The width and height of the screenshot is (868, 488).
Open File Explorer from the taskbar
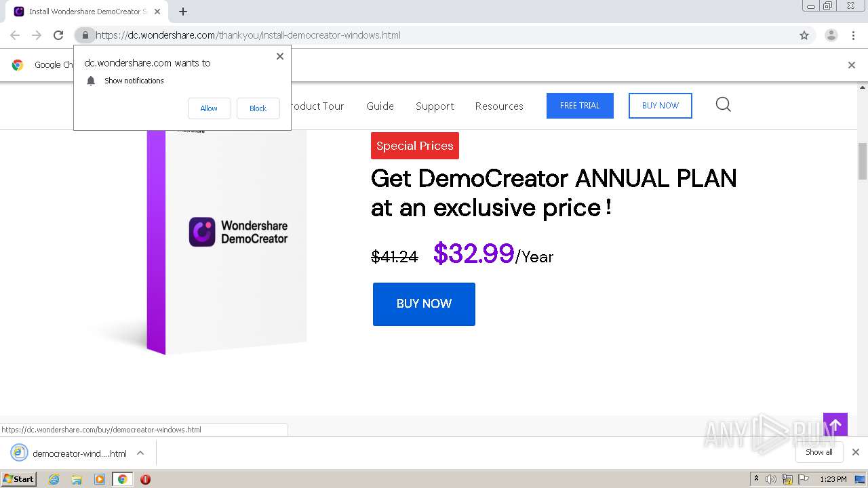point(77,479)
